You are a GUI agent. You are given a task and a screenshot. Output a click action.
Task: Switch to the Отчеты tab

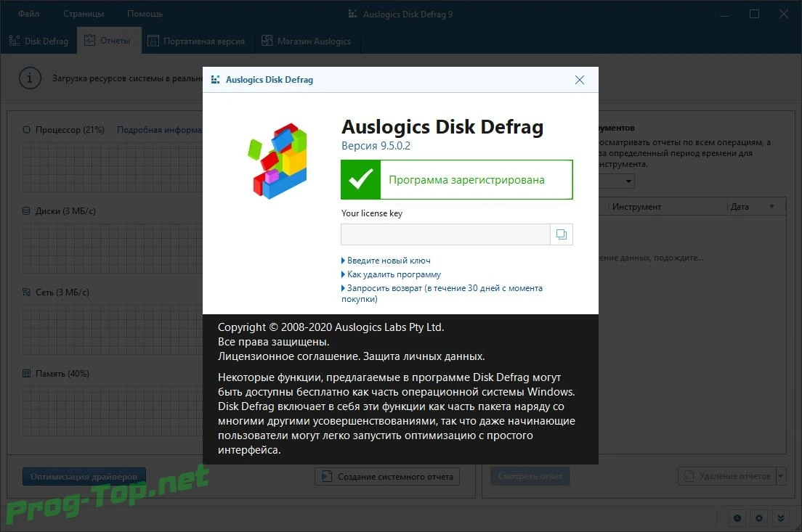coord(108,41)
